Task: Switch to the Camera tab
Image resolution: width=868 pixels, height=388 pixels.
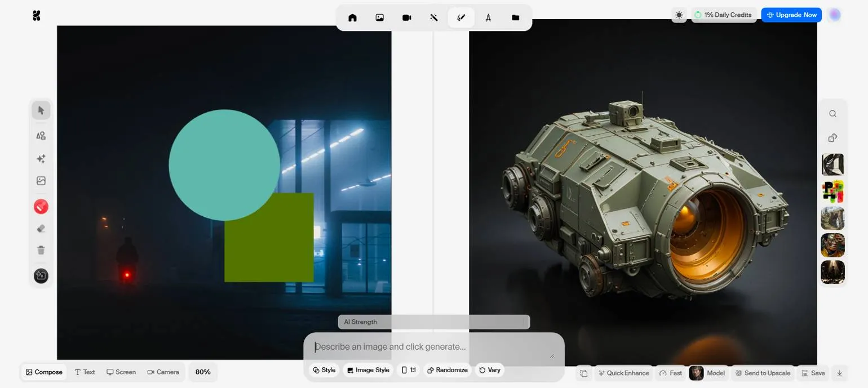Action: [163, 372]
